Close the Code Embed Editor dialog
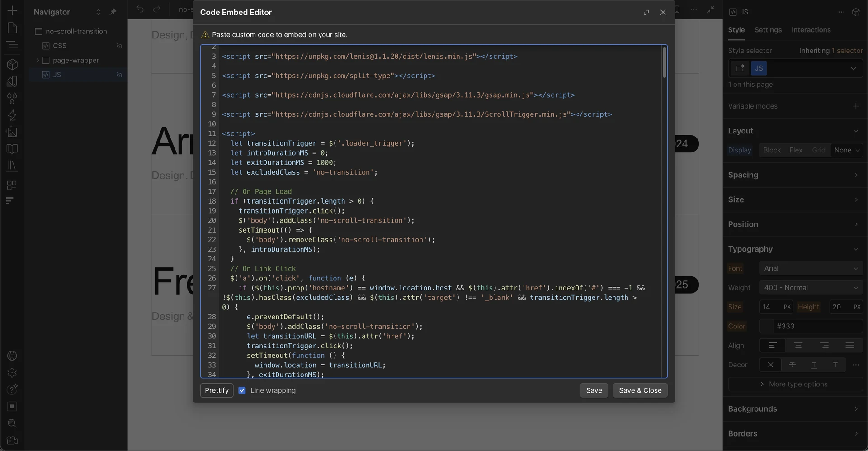The width and height of the screenshot is (868, 451). pos(663,12)
